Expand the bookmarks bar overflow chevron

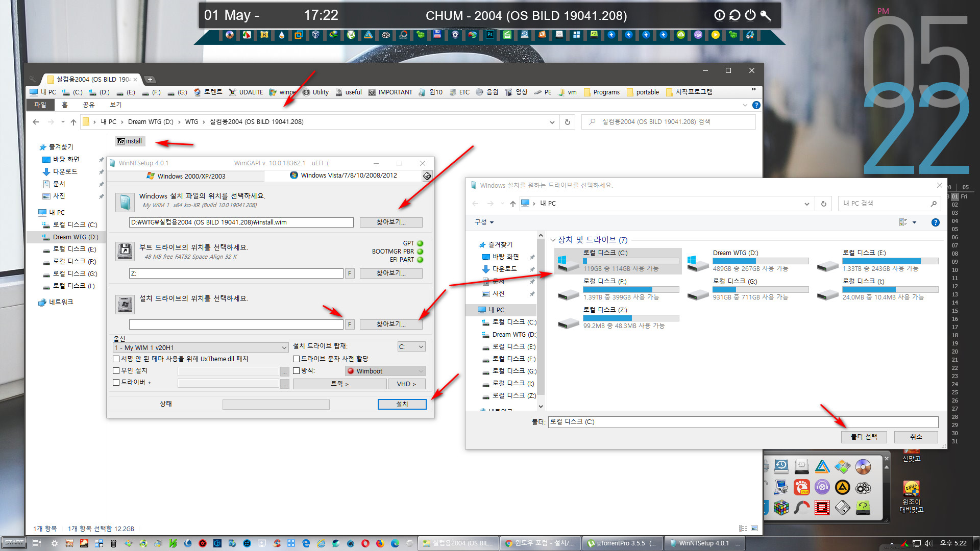(753, 89)
